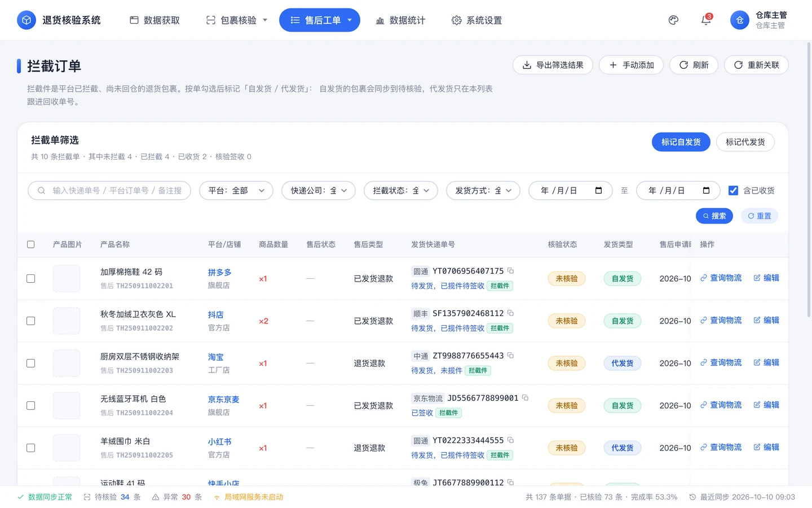Screen dimensions: 812x508
Task: Click 手动添加 button
Action: 631,65
